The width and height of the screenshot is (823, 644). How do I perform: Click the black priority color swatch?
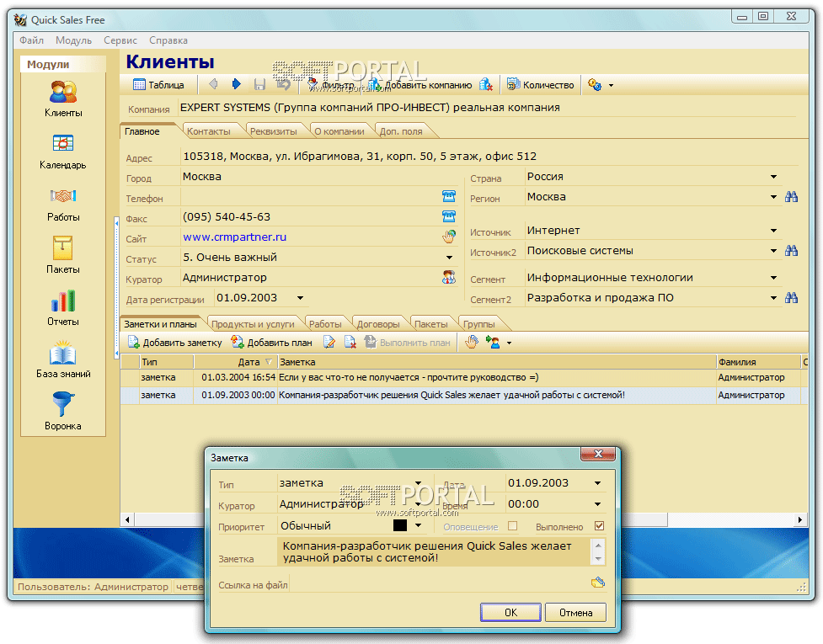tap(400, 525)
